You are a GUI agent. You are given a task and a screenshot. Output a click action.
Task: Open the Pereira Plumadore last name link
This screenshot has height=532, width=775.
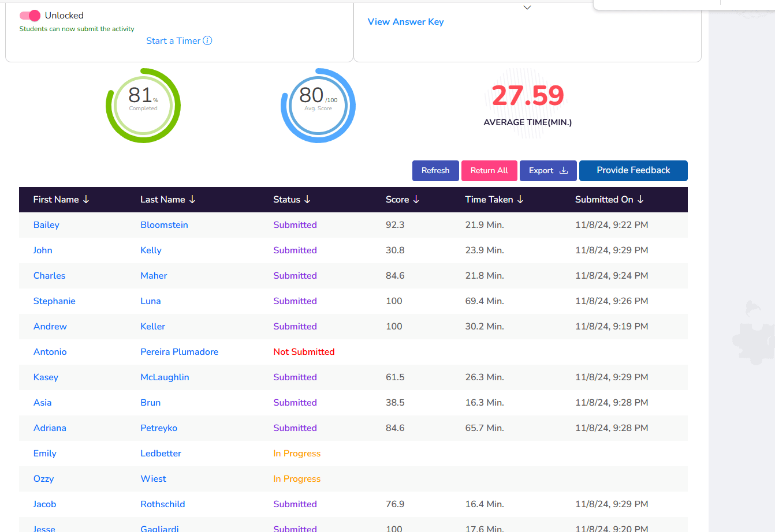click(x=179, y=352)
